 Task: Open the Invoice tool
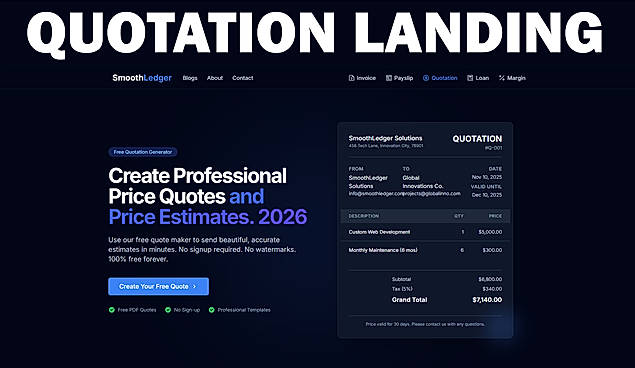point(362,78)
